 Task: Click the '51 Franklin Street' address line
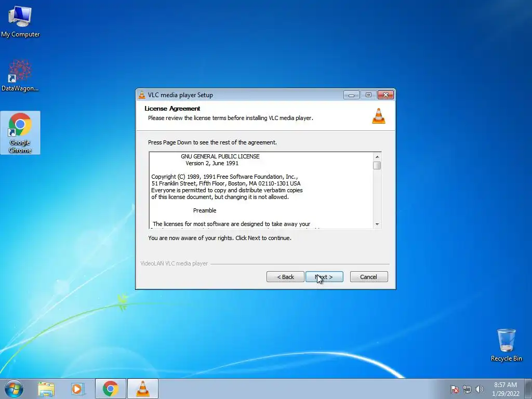click(226, 183)
